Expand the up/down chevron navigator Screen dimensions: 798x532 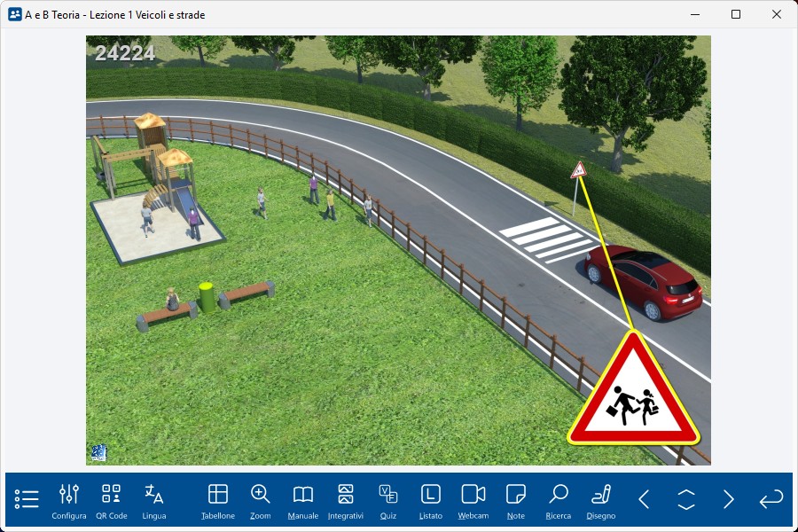coord(686,499)
